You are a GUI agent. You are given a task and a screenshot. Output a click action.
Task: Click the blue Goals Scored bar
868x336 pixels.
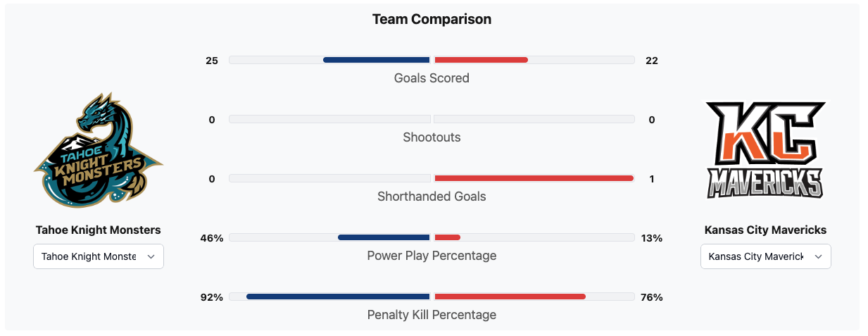tap(377, 60)
